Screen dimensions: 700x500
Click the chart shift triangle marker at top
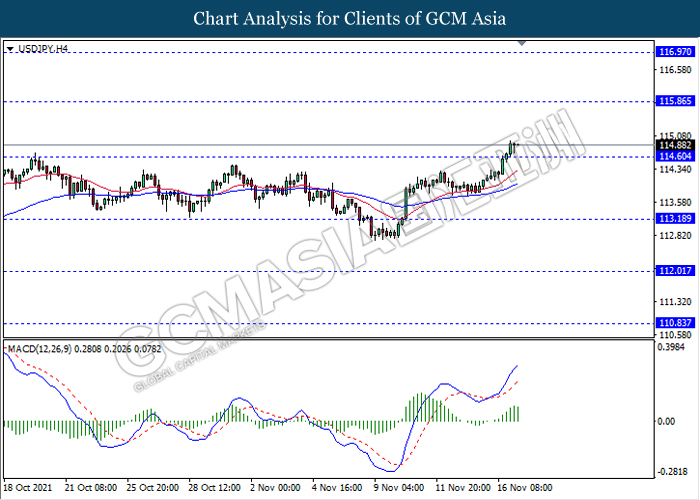point(521,43)
